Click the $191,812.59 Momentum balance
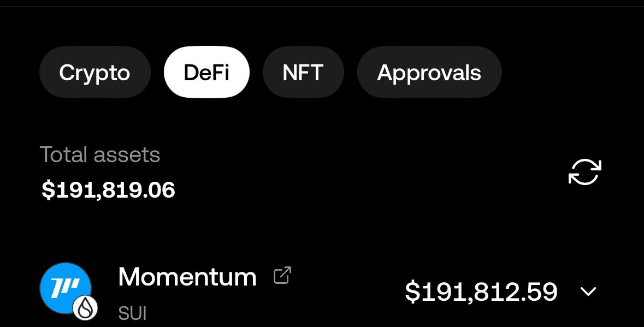 coord(481,292)
